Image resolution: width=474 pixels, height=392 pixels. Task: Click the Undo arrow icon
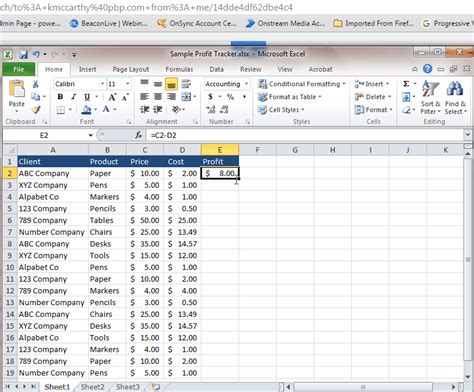click(x=36, y=54)
